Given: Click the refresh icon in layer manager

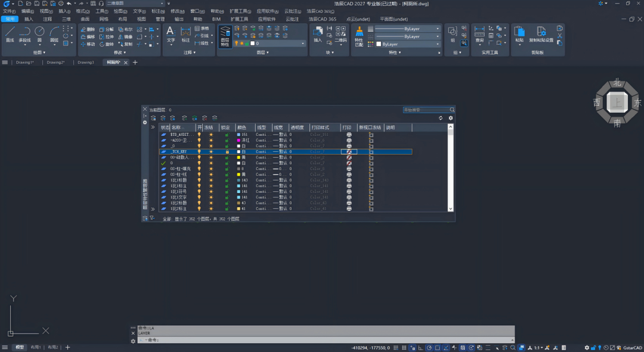Looking at the screenshot, I should (441, 118).
